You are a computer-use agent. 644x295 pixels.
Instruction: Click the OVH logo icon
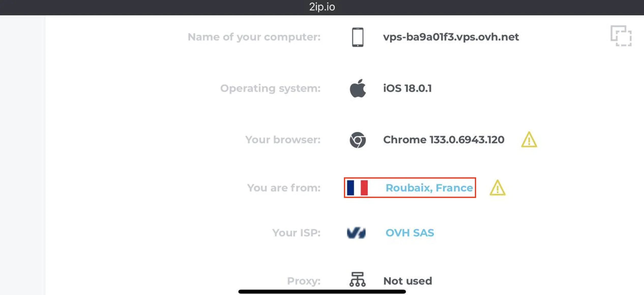(356, 233)
